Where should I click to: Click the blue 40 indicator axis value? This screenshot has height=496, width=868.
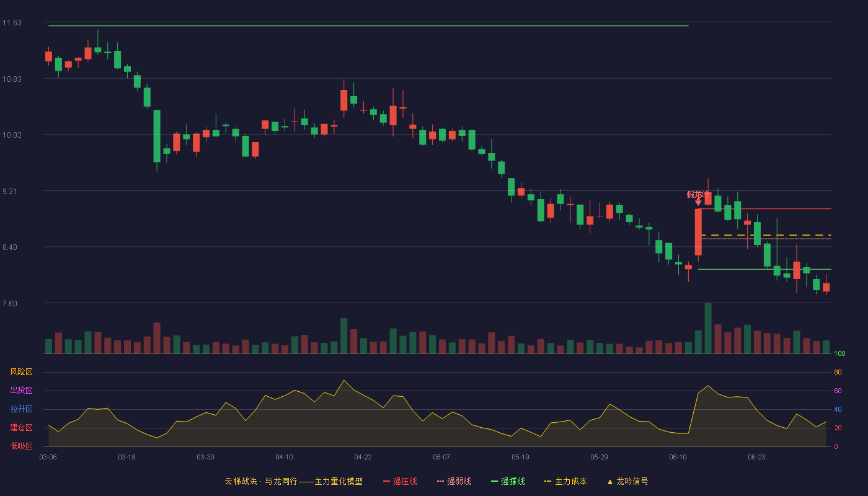(x=838, y=409)
